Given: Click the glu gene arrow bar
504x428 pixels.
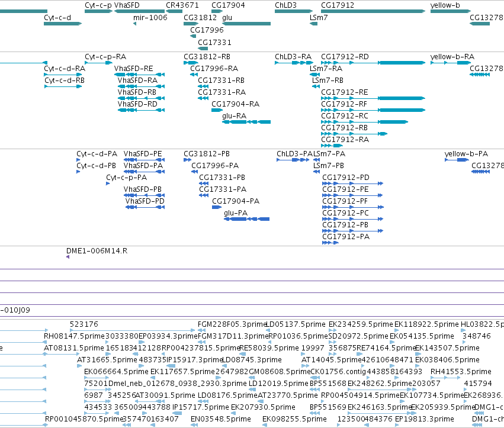Looking at the screenshot, I should 246,24.
